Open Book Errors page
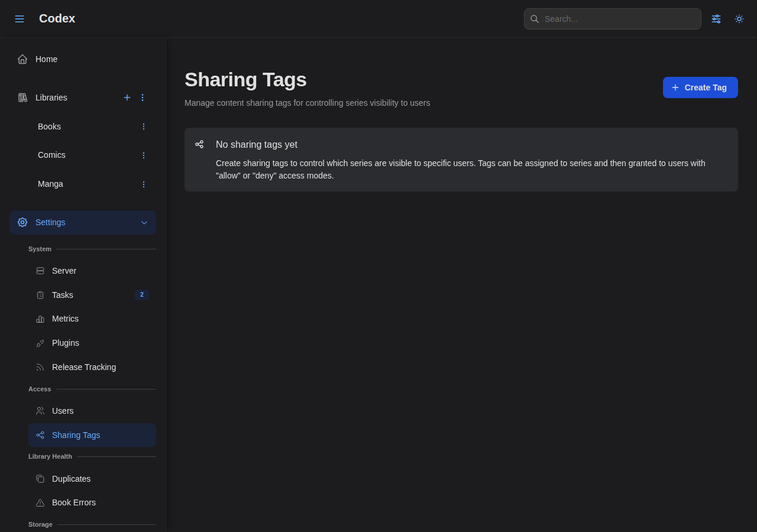757x532 pixels. 92,502
